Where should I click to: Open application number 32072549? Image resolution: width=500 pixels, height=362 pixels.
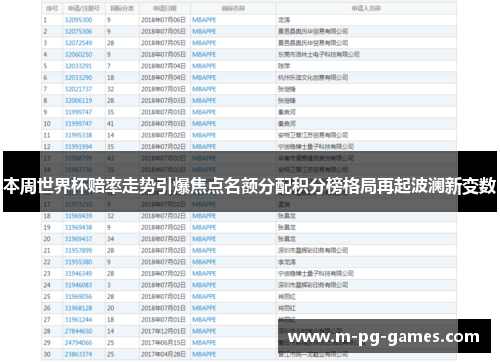[78, 43]
